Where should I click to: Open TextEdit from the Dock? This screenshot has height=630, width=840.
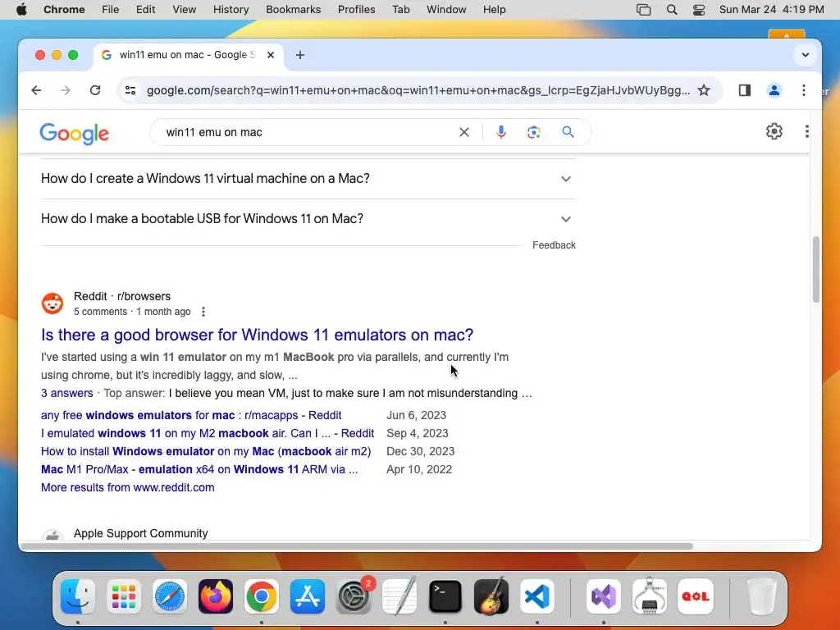399,596
